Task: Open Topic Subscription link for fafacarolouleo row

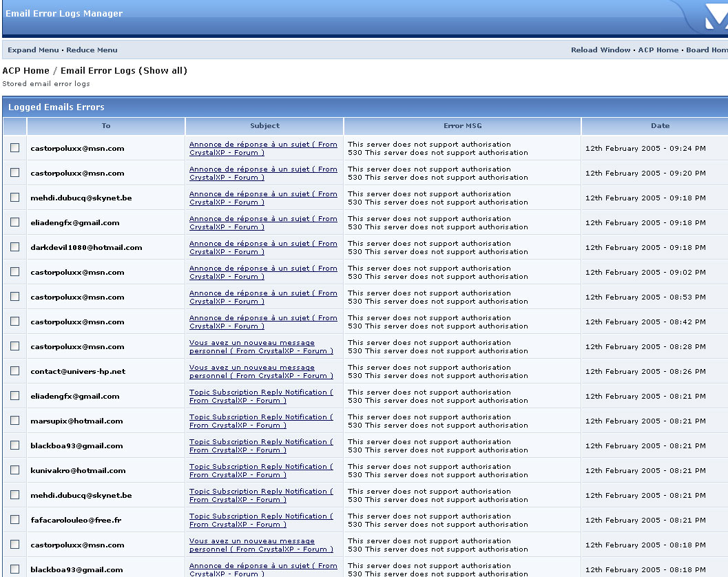Action: pyautogui.click(x=261, y=520)
